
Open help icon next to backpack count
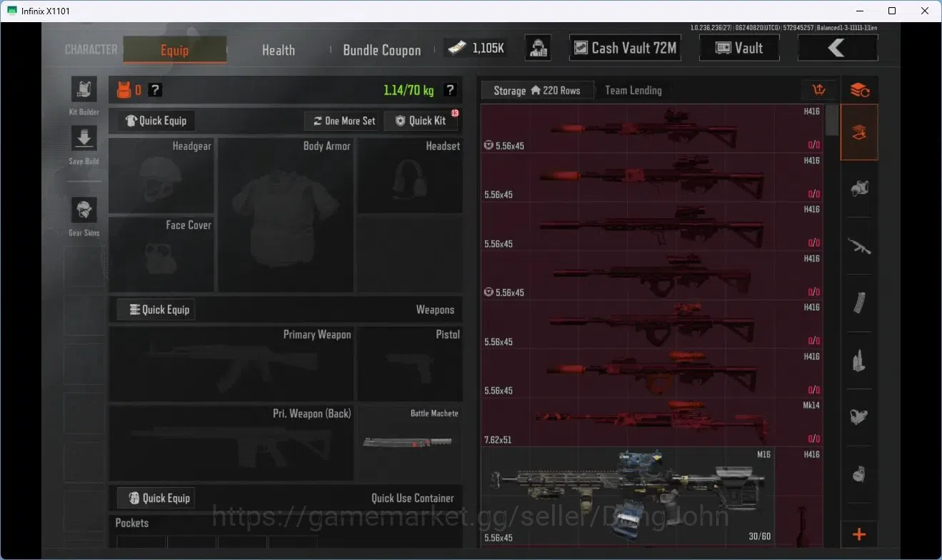155,90
